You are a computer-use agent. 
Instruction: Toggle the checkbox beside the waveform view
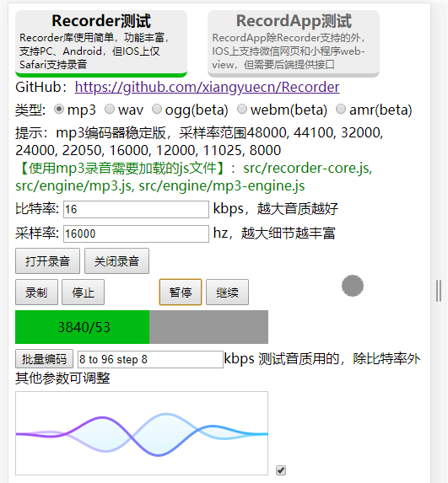pyautogui.click(x=281, y=470)
